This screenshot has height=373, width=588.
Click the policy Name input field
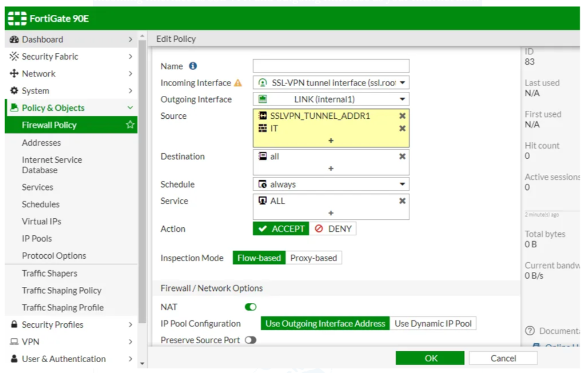331,66
